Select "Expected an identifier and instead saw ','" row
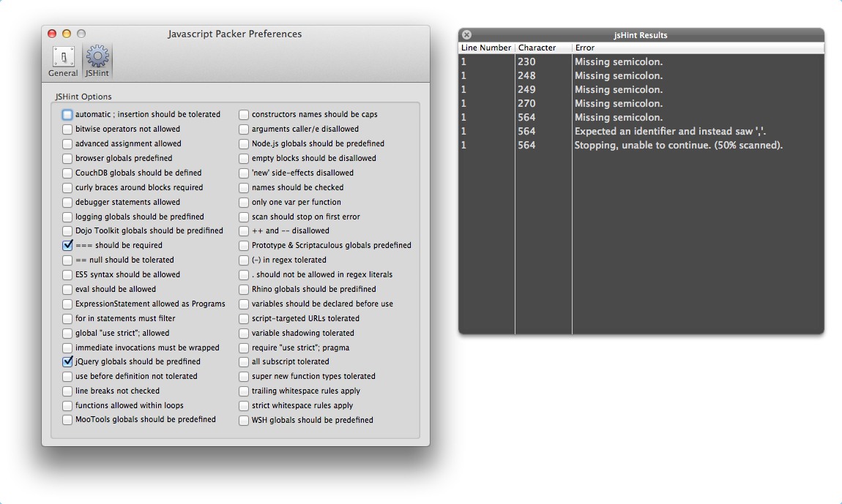The height and width of the screenshot is (504, 842). tap(641, 132)
